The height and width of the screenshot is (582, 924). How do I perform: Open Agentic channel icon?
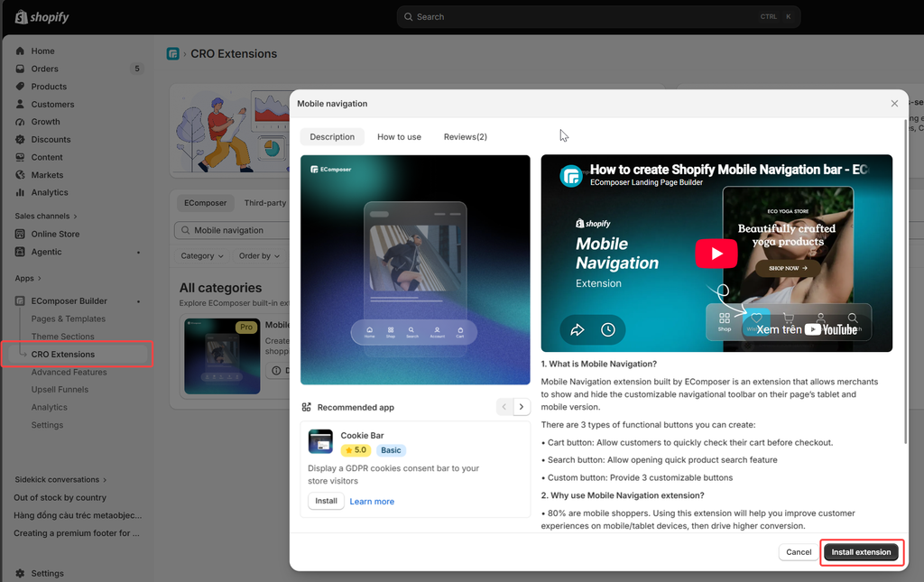click(20, 252)
